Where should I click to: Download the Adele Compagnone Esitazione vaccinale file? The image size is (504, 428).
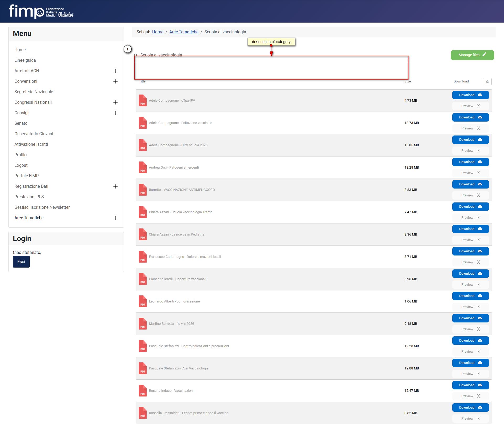(x=470, y=117)
